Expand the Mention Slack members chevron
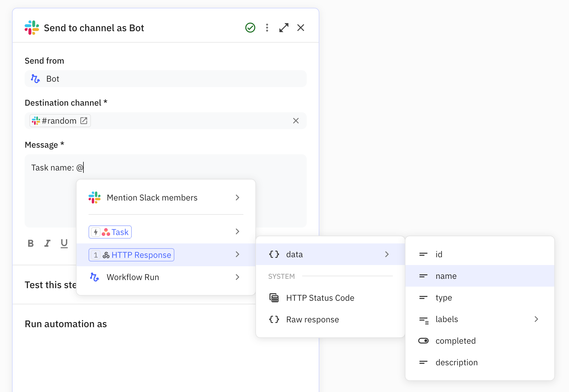The image size is (569, 392). (237, 198)
